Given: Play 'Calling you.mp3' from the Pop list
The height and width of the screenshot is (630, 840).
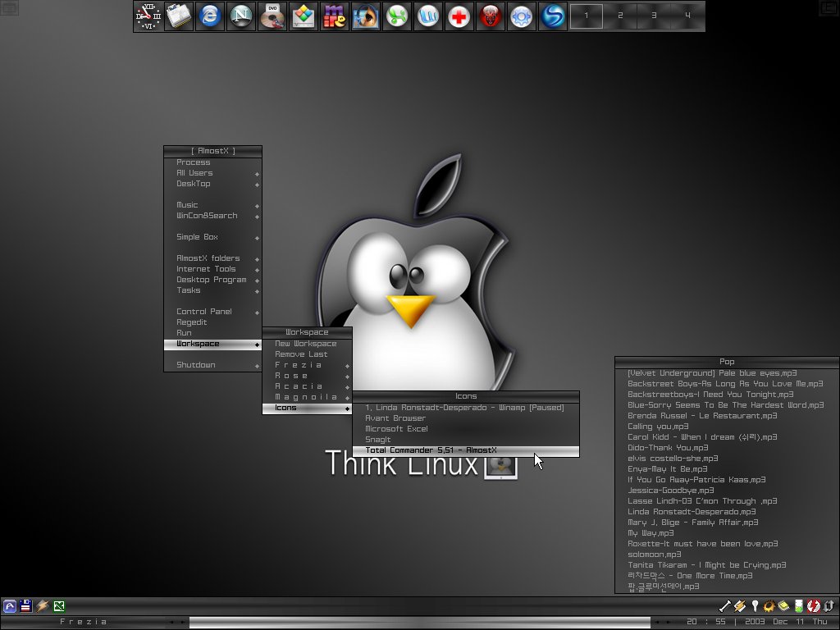Looking at the screenshot, I should point(727,427).
